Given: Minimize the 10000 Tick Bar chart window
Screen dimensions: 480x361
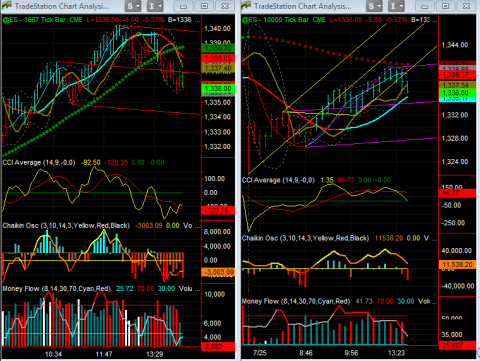Looking at the screenshot, I should [424, 6].
